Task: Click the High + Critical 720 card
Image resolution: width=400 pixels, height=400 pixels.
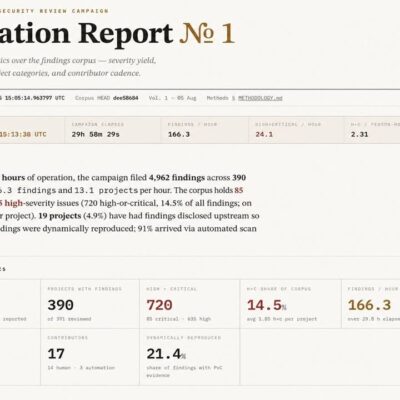Action: pos(189,304)
